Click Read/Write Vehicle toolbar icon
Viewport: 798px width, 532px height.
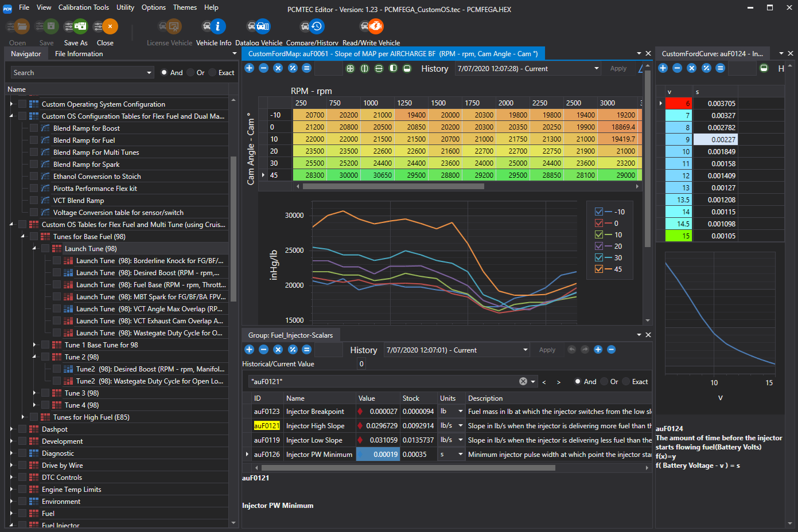(371, 26)
